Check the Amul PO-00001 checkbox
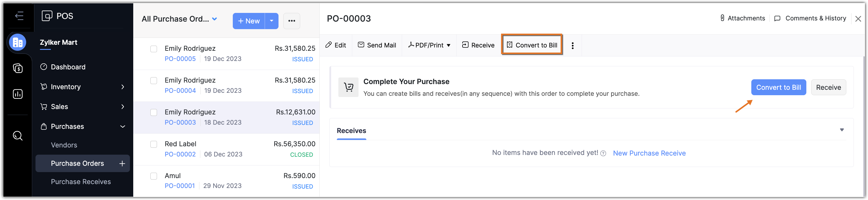This screenshot has height=200, width=868. click(x=154, y=176)
